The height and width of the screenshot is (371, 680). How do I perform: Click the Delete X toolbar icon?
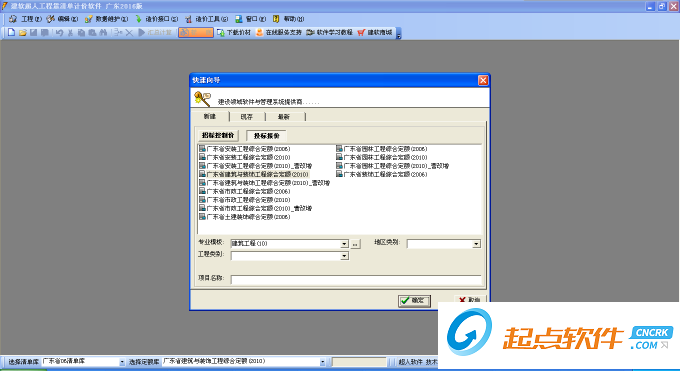[129, 32]
